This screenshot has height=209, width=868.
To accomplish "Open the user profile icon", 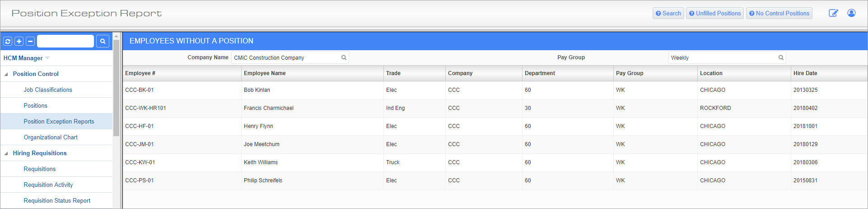I will (851, 13).
